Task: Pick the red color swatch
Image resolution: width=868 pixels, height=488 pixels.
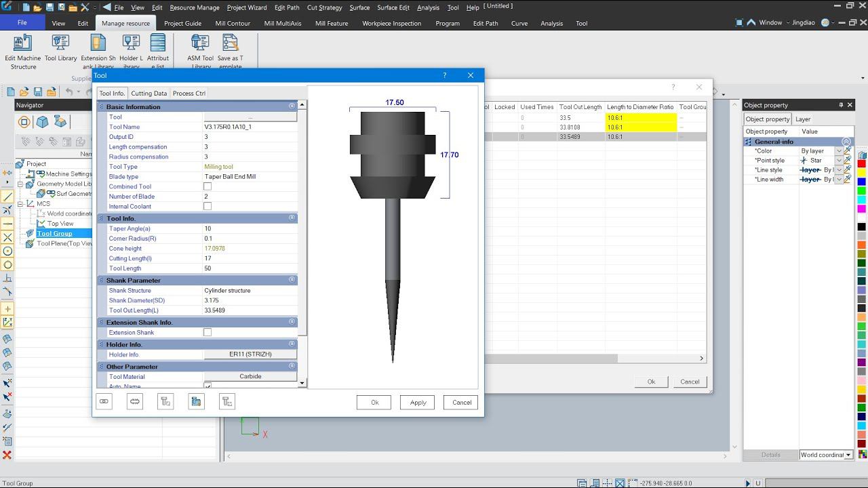Action: tap(862, 164)
